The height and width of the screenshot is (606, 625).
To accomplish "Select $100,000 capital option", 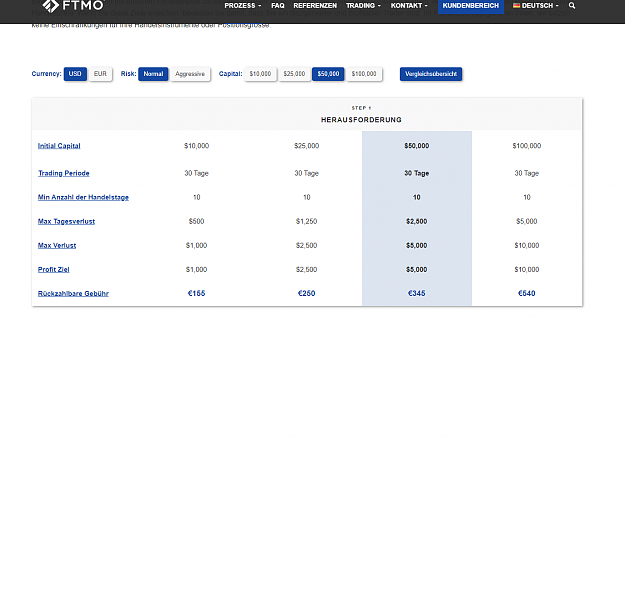I will [364, 74].
